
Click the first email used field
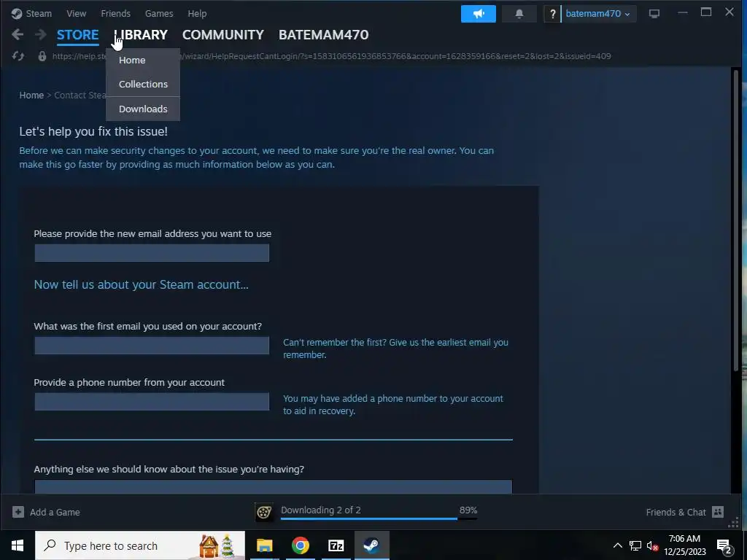[152, 345]
